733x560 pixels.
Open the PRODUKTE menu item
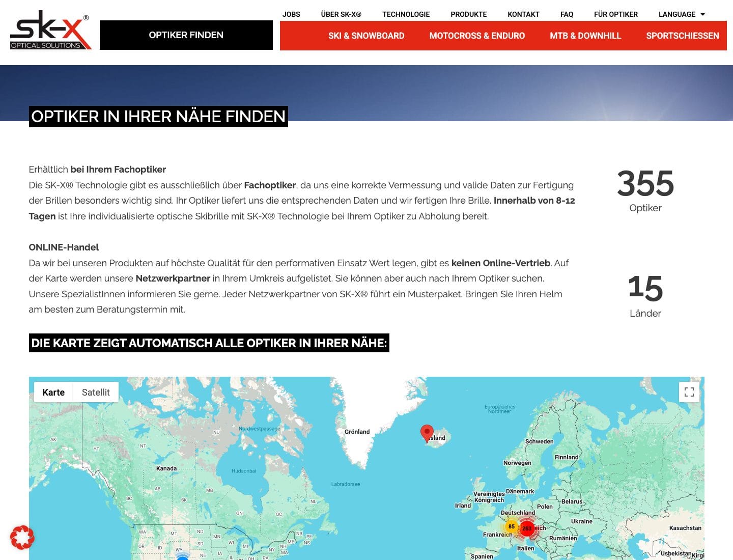[469, 14]
